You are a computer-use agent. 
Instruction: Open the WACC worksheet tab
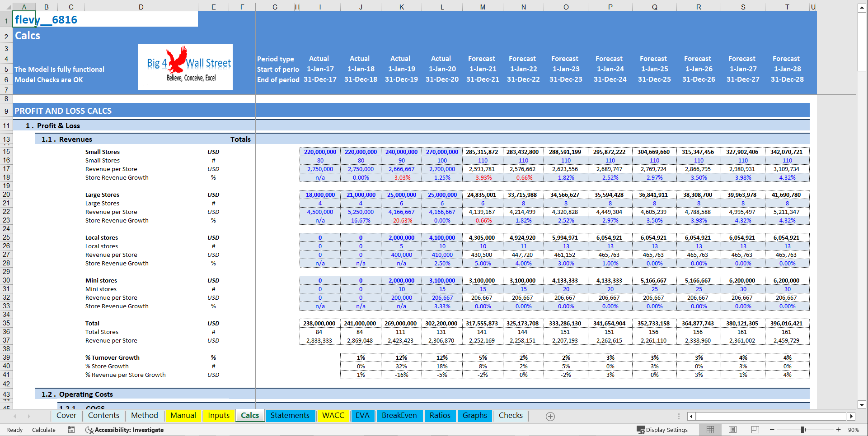pyautogui.click(x=333, y=416)
